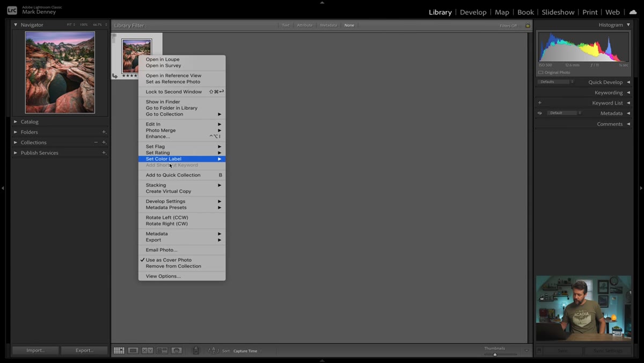Select the None library filter
Screen dimensions: 644x363
tap(349, 25)
